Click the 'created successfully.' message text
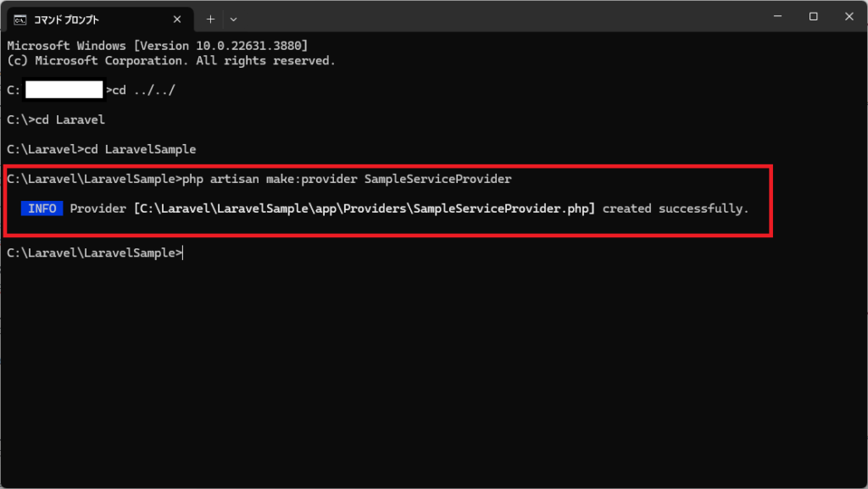 [676, 208]
